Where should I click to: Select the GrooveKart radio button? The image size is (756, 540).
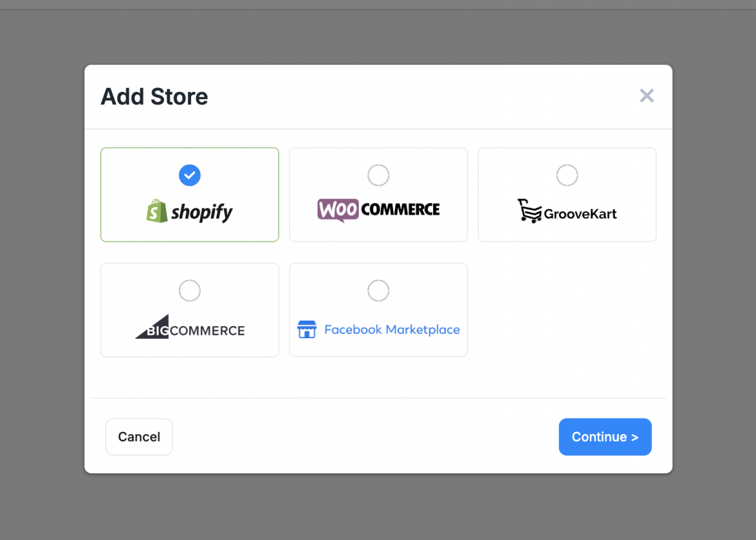[x=567, y=175]
